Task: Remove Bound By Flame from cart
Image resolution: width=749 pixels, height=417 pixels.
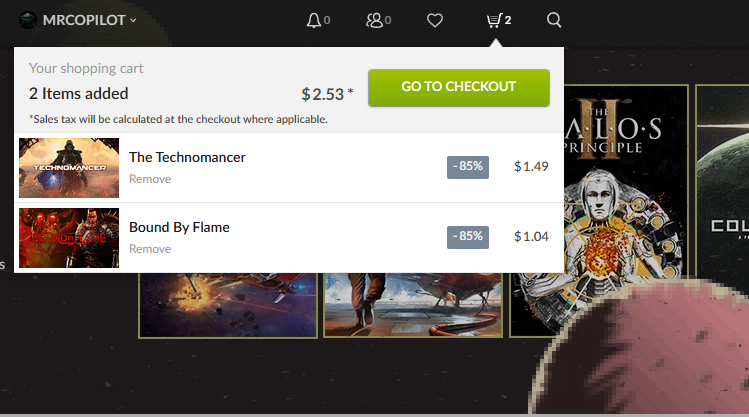Action: pos(150,249)
